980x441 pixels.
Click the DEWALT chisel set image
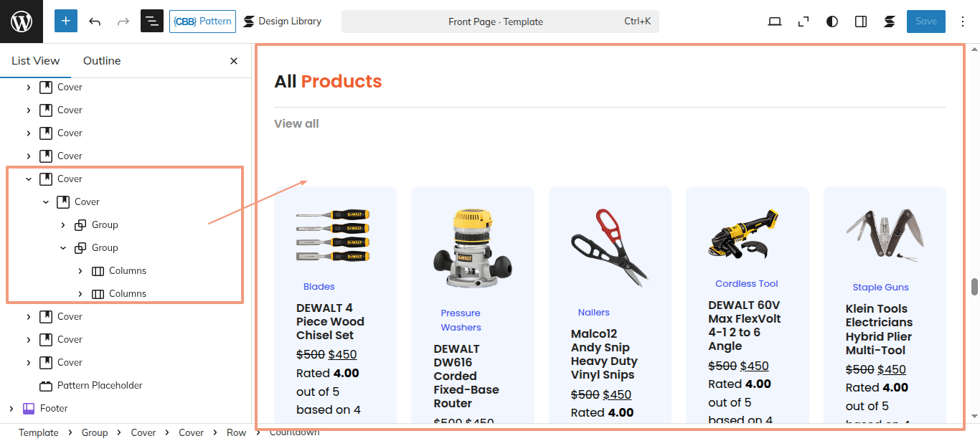click(333, 237)
